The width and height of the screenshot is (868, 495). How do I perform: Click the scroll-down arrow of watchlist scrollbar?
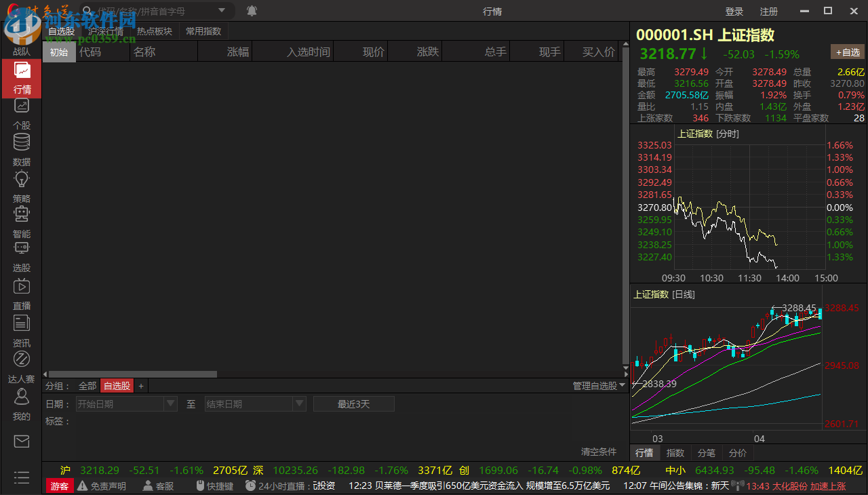click(625, 368)
